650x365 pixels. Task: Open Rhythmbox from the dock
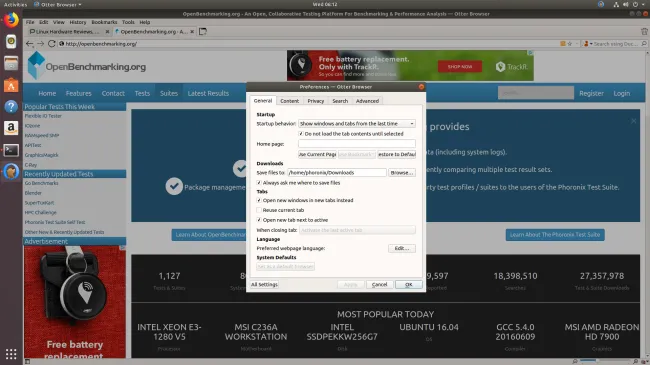click(x=11, y=41)
